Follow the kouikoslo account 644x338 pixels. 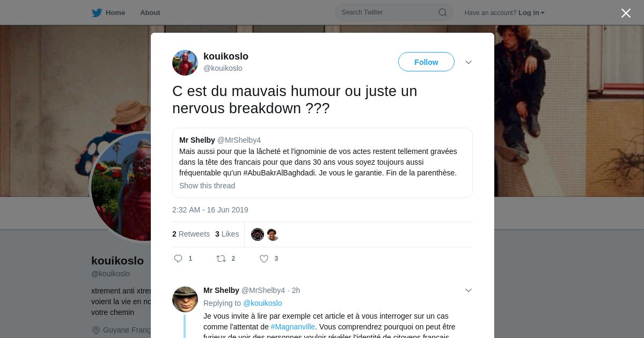pos(426,62)
